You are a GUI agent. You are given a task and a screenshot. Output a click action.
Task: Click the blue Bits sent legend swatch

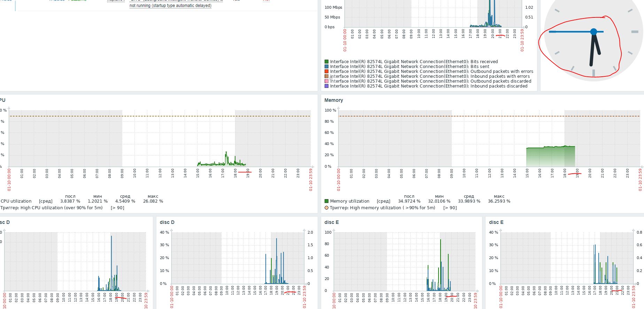pyautogui.click(x=326, y=67)
